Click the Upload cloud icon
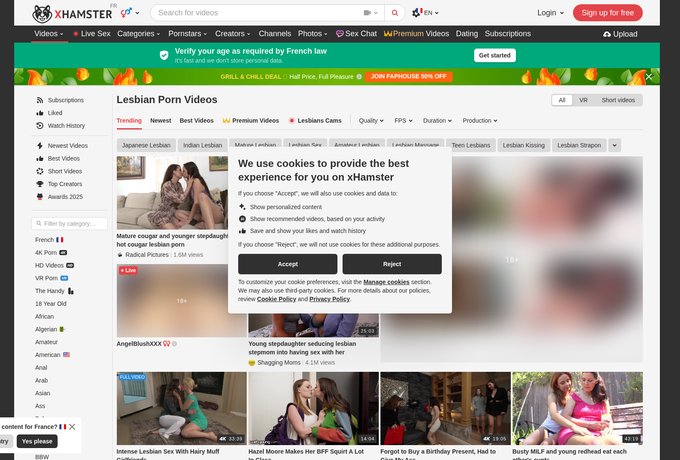 click(x=607, y=34)
